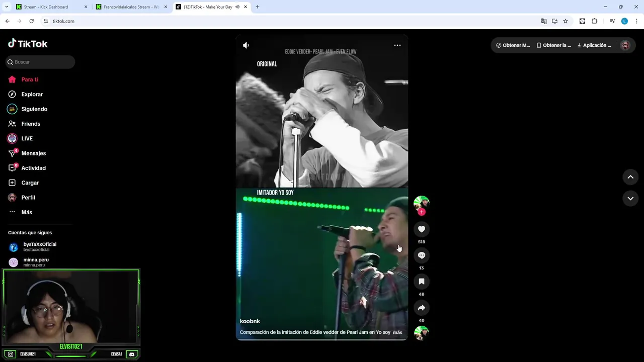Close the Kick Dashboard tab
This screenshot has width=644, height=362.
[x=86, y=7]
